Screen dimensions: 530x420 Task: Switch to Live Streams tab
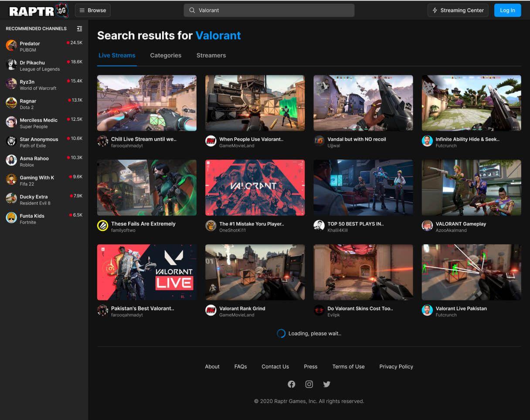[x=117, y=55]
